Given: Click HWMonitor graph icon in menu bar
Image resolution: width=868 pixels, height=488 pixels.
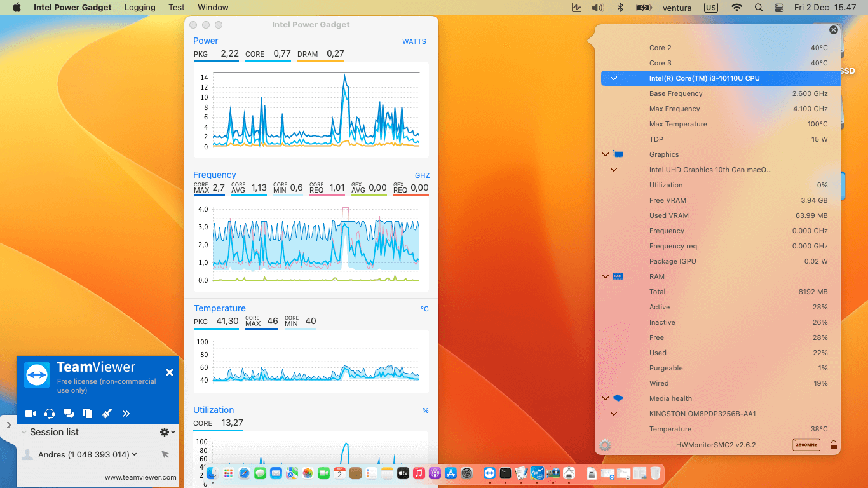Looking at the screenshot, I should [577, 8].
